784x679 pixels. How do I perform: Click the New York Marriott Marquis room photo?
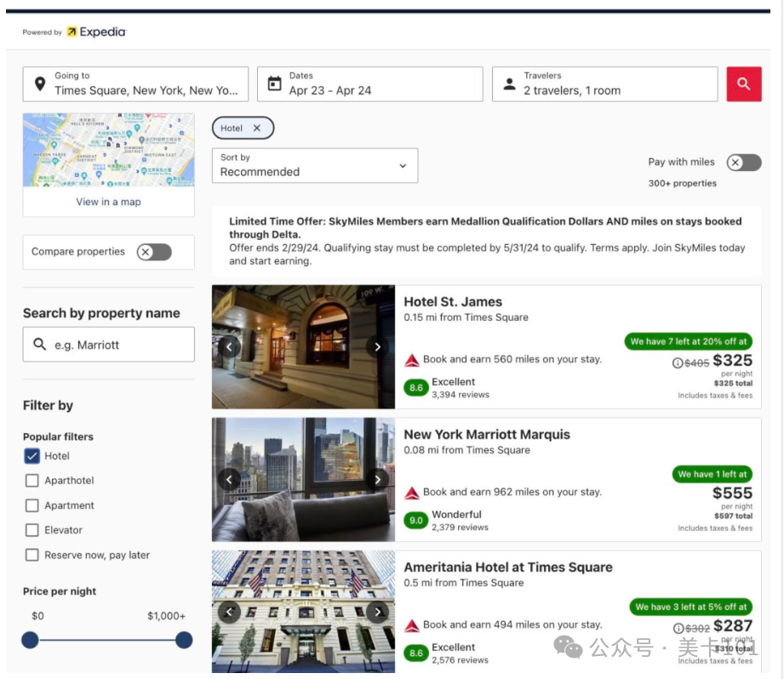tap(303, 479)
